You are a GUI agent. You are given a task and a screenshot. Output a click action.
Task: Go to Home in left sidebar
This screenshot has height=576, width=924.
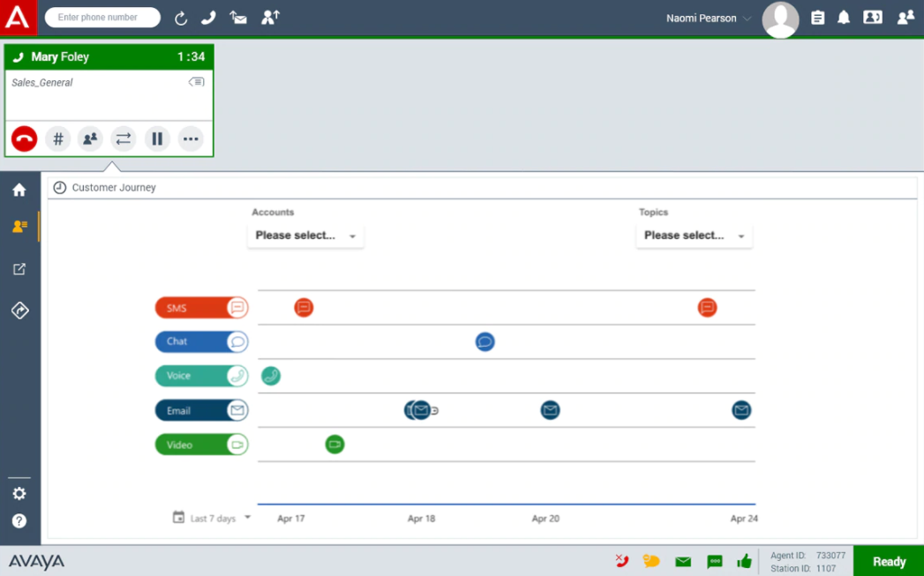point(19,190)
